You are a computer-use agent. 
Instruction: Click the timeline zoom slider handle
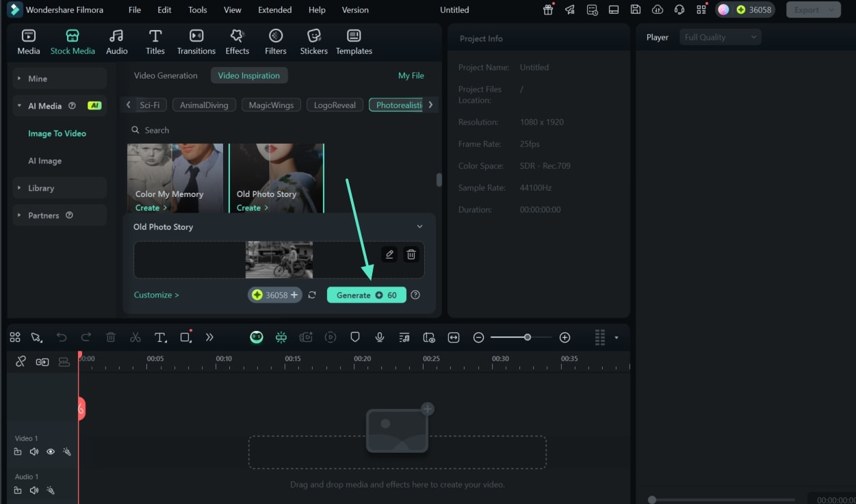tap(527, 337)
